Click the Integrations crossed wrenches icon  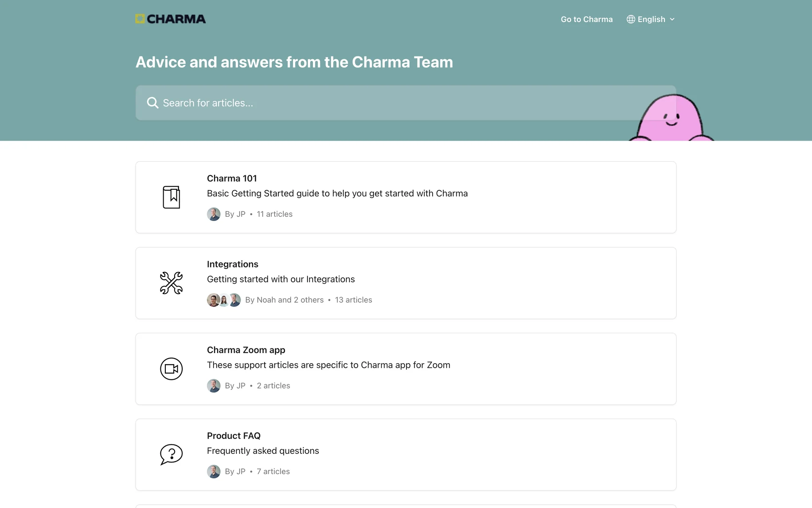[x=171, y=283]
